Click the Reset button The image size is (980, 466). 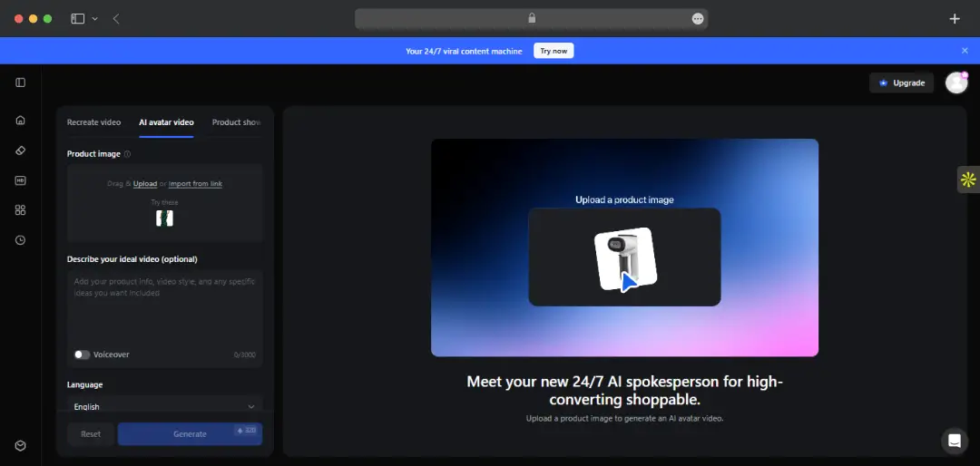coord(91,434)
